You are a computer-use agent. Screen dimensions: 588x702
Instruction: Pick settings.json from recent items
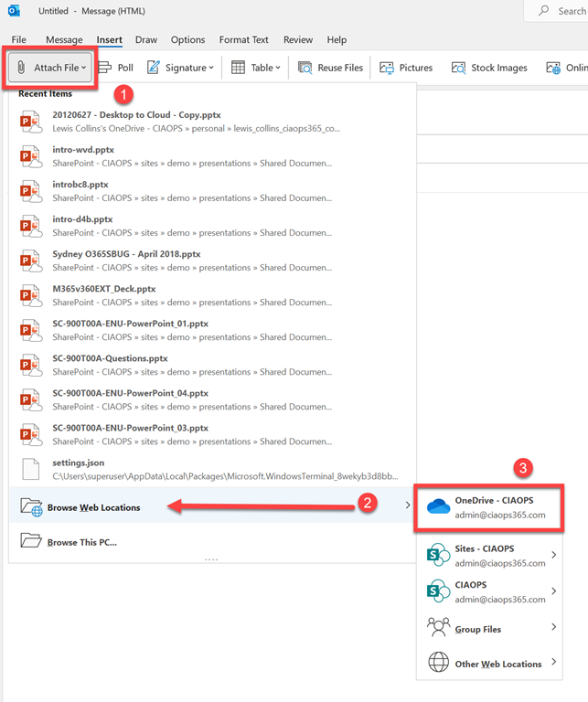click(80, 463)
